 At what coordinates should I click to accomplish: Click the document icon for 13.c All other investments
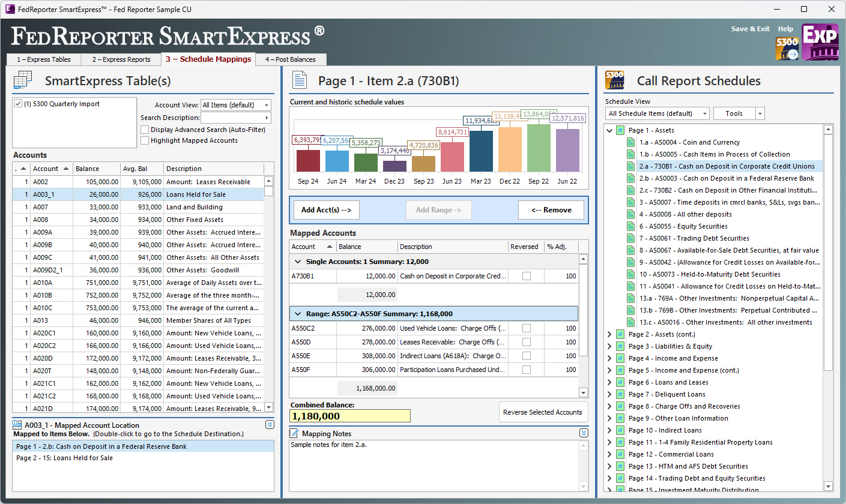(630, 322)
